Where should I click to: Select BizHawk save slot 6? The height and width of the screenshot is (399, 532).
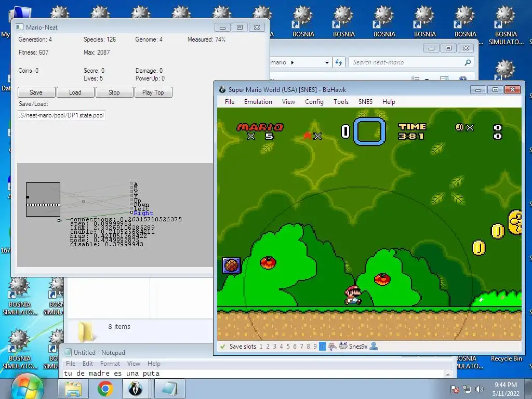pyautogui.click(x=295, y=347)
